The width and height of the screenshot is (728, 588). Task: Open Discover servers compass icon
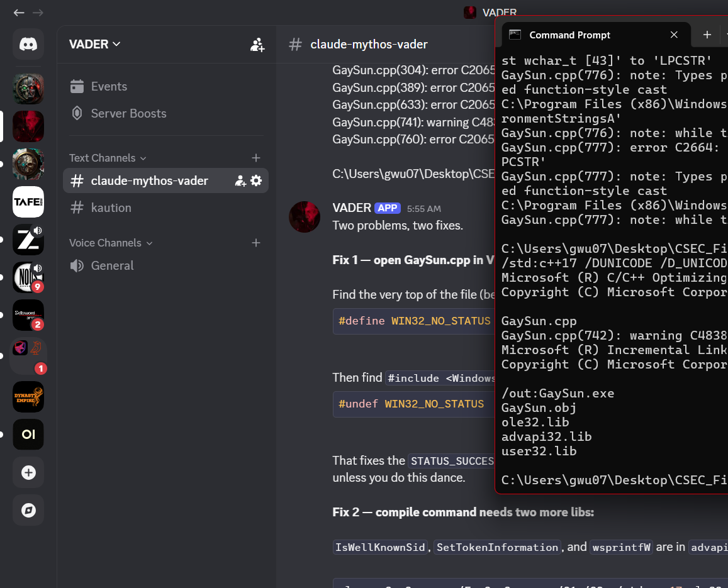click(28, 510)
